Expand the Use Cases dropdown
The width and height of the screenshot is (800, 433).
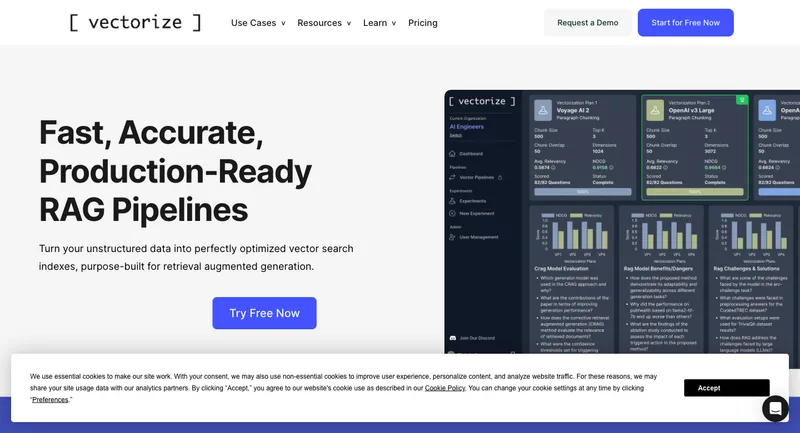[258, 23]
